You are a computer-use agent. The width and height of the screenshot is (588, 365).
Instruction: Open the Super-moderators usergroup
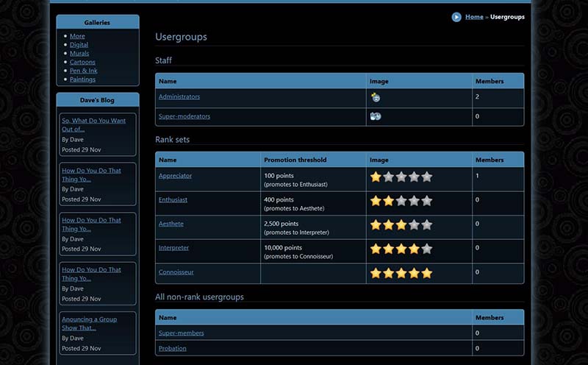(x=184, y=116)
